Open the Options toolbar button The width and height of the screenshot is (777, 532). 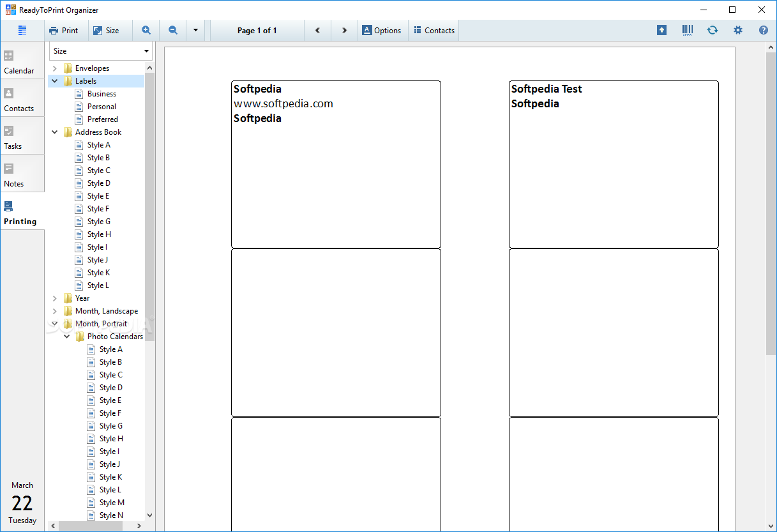coord(382,30)
